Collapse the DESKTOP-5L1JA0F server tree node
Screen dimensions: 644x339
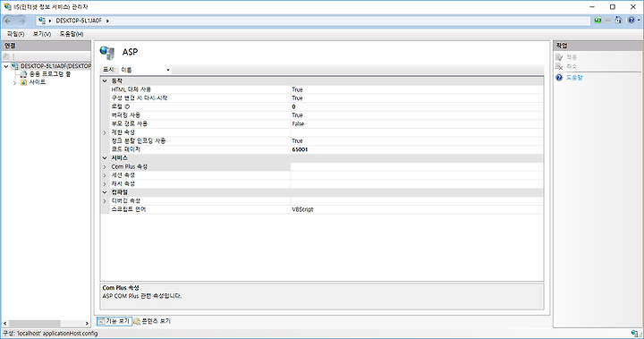[5, 66]
